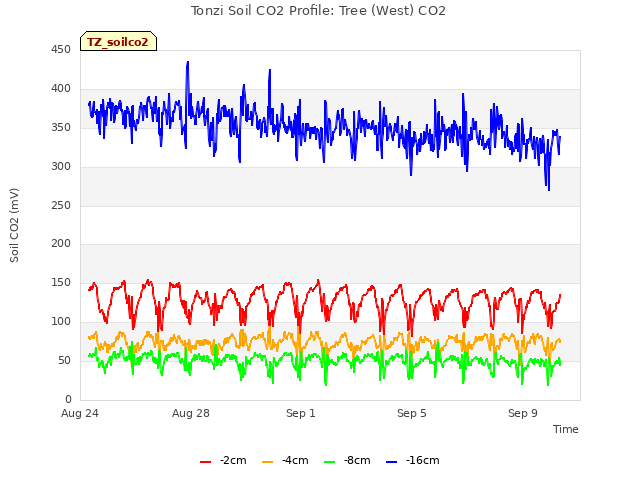
Task: Click the blue -16cm legend swatch
Action: pyautogui.click(x=391, y=462)
